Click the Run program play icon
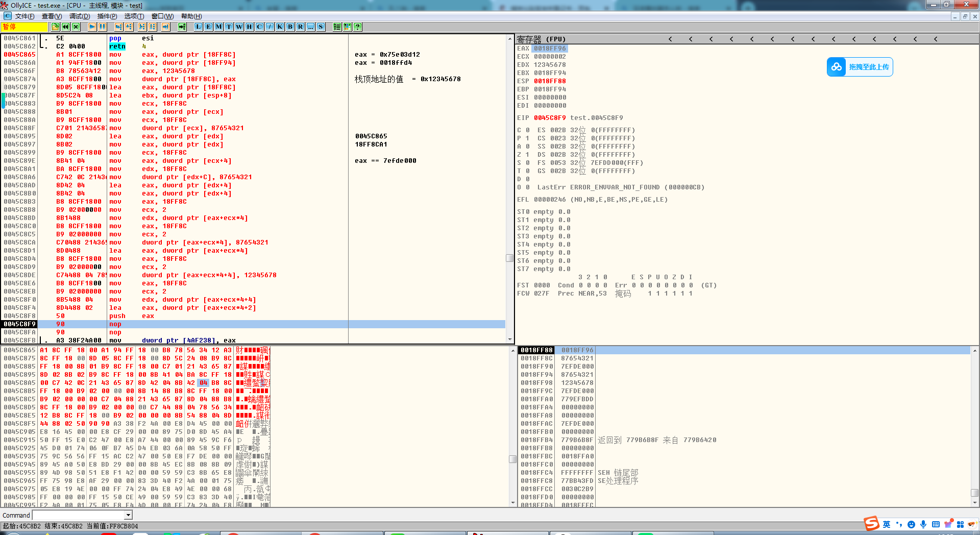This screenshot has width=980, height=535. [x=92, y=27]
